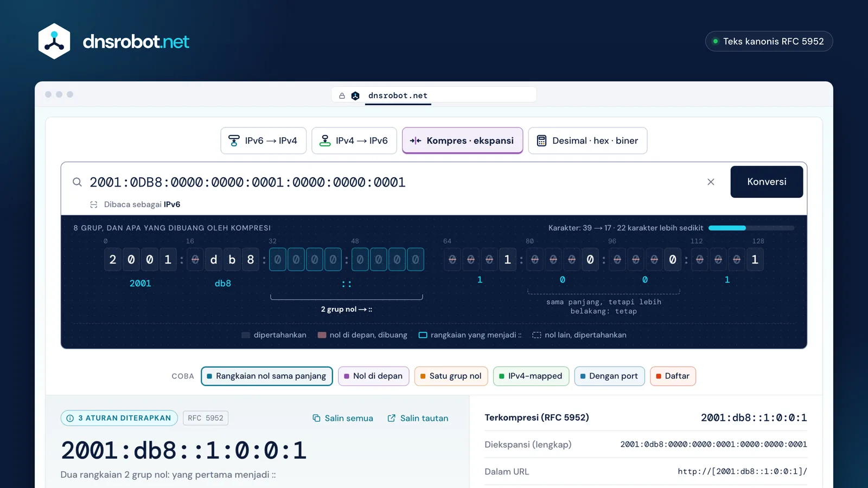Try the Nol di depan example
Image resolution: width=868 pixels, height=488 pixels.
[x=374, y=376]
